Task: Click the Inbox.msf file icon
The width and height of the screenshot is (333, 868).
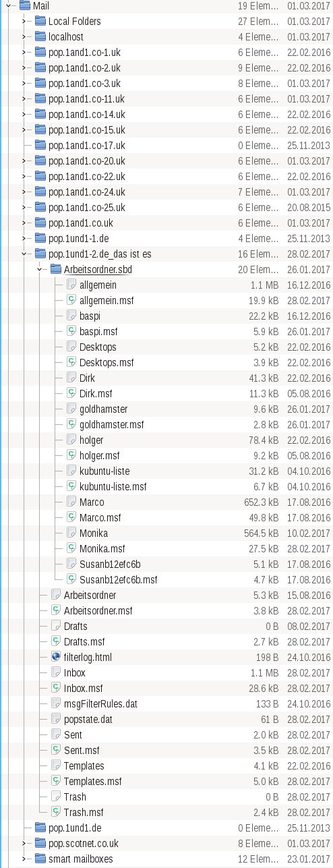Action: pyautogui.click(x=57, y=688)
